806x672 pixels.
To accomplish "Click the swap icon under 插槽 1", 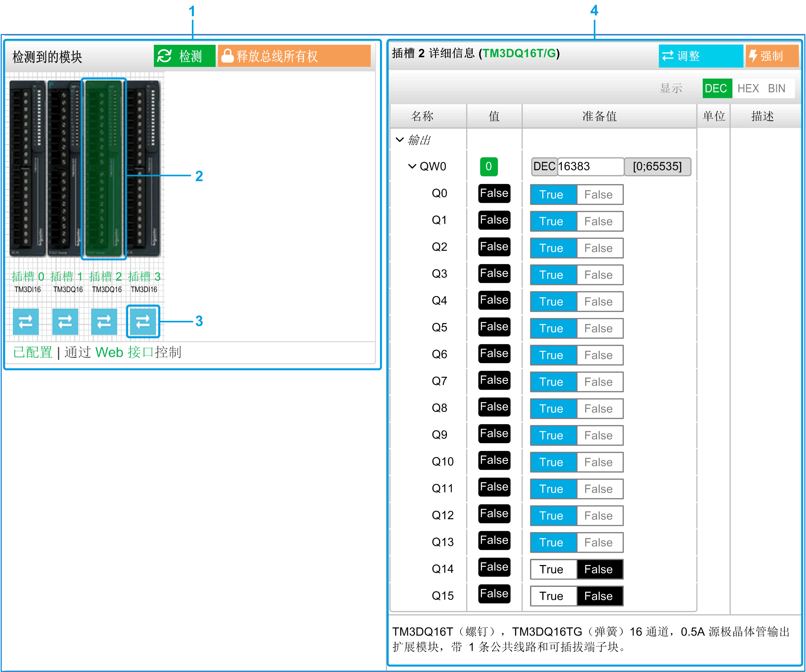I will pos(65,321).
